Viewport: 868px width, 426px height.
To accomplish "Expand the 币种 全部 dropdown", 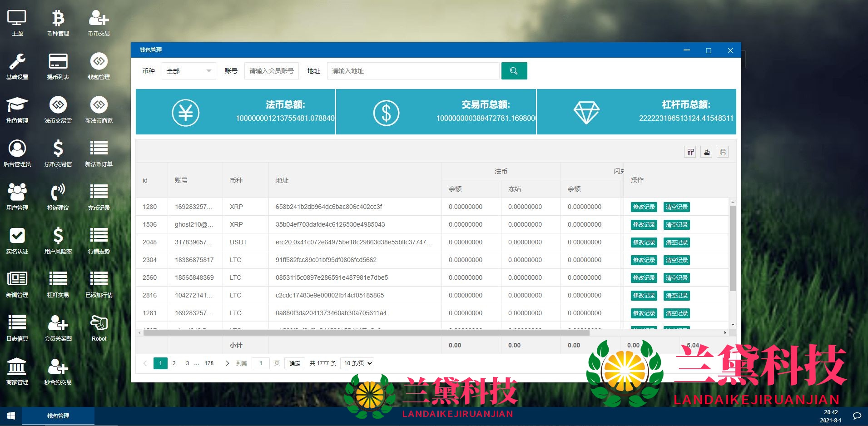I will [x=189, y=71].
